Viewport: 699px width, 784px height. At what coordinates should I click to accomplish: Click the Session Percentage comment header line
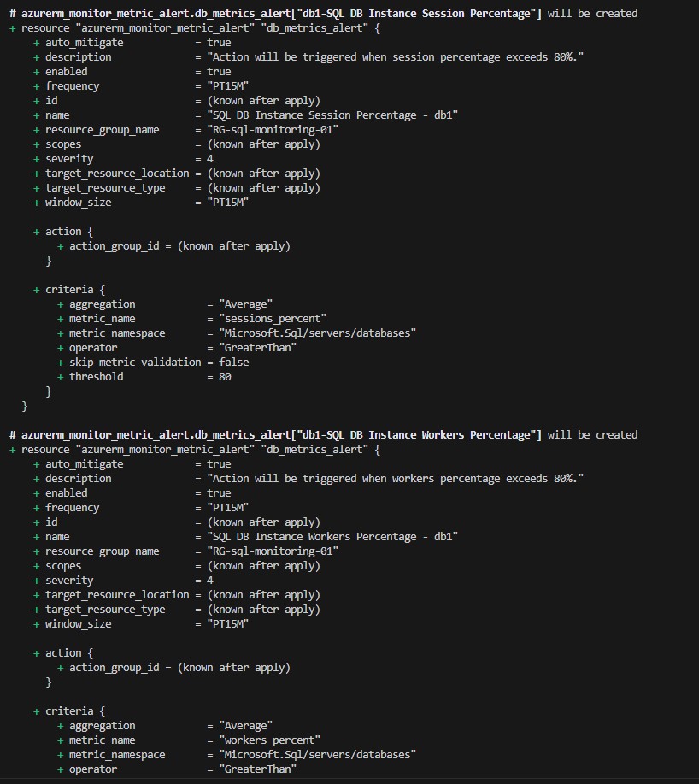click(323, 14)
